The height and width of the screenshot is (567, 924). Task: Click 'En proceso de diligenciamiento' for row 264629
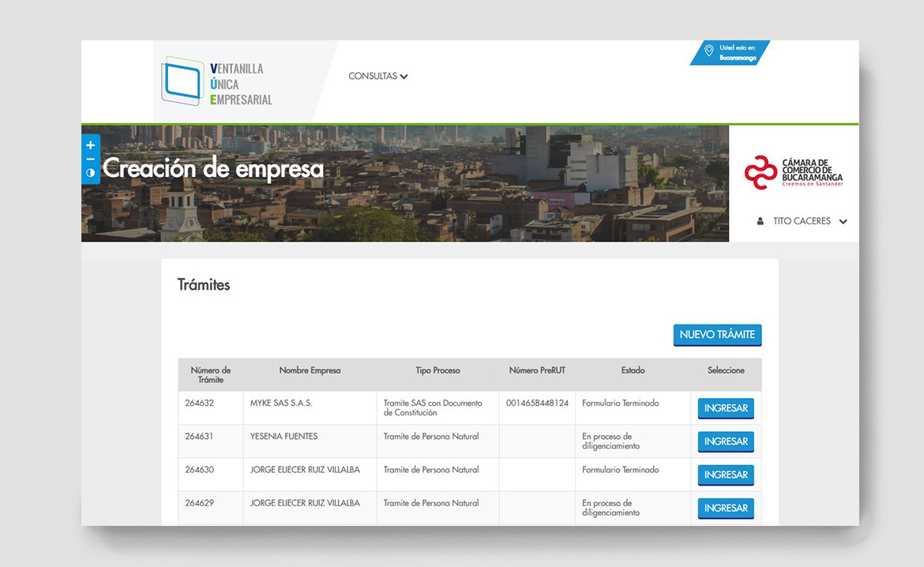click(610, 508)
